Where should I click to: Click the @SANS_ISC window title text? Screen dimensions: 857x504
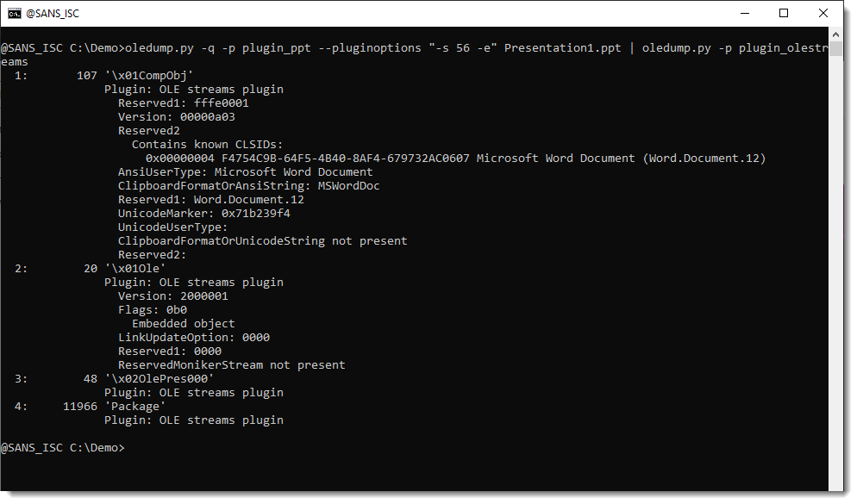tap(53, 14)
